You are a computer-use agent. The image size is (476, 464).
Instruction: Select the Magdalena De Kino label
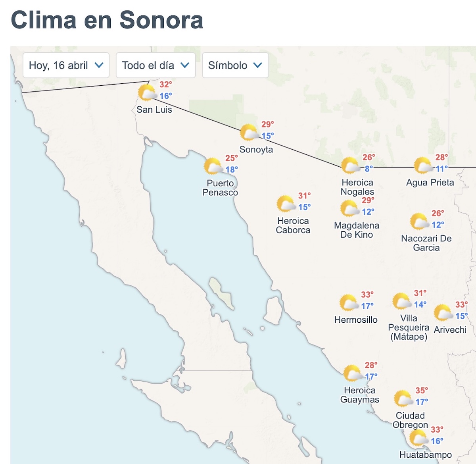pos(356,230)
